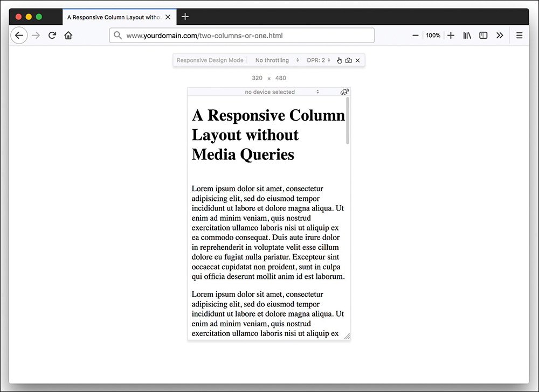This screenshot has height=392, width=539.
Task: Open the Firefox application menu
Action: pyautogui.click(x=519, y=35)
